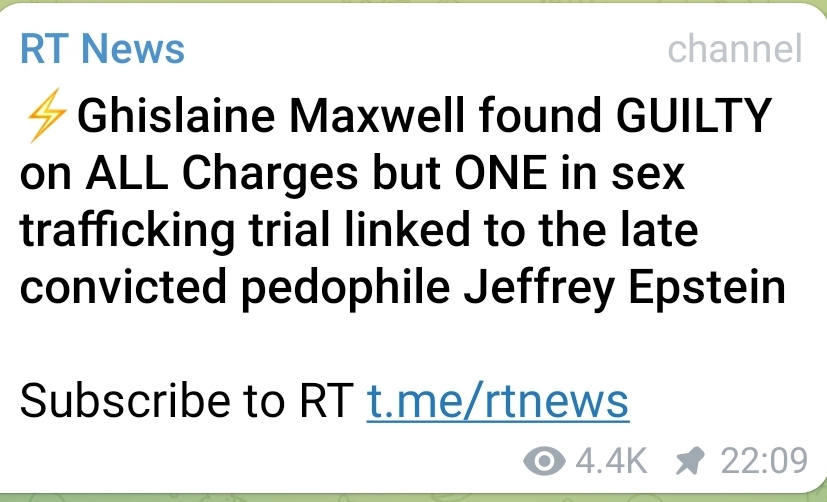This screenshot has width=827, height=502.
Task: Open the t.me/rtnews link
Action: point(497,401)
